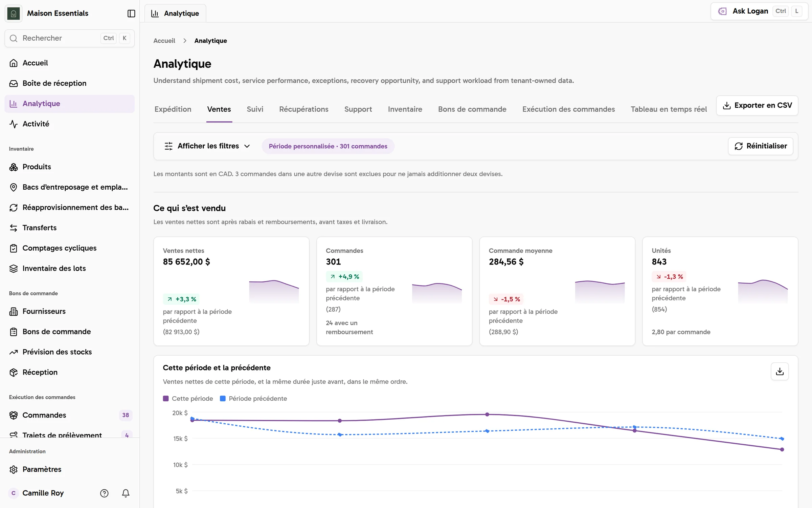Click the Ventes nettes sparkline card
This screenshot has width=812, height=508.
pyautogui.click(x=231, y=291)
